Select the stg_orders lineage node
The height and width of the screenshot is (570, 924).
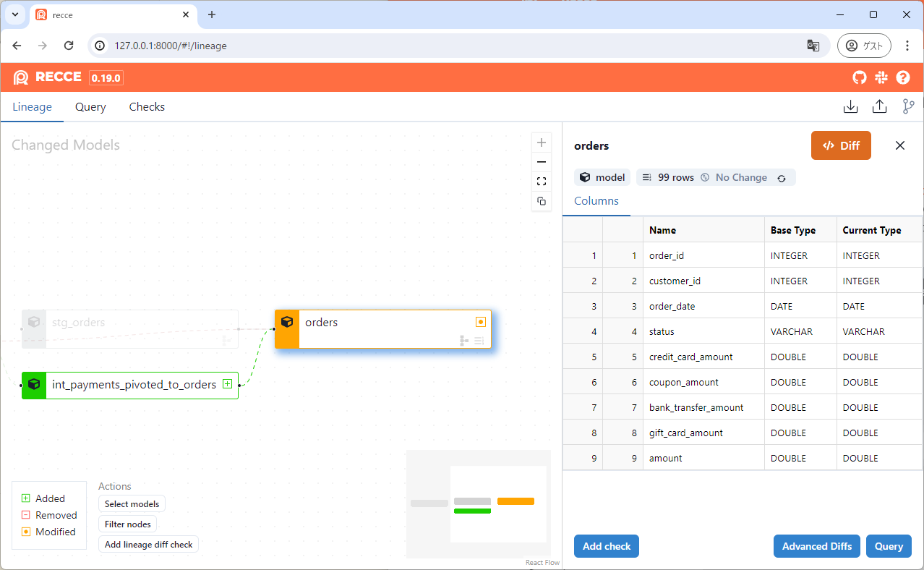click(130, 329)
